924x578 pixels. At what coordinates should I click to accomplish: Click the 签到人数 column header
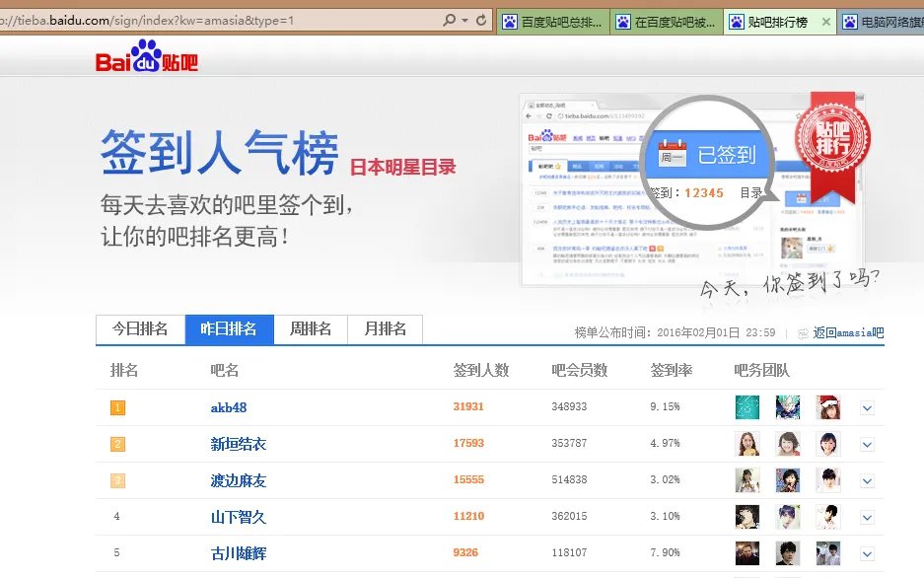click(481, 371)
